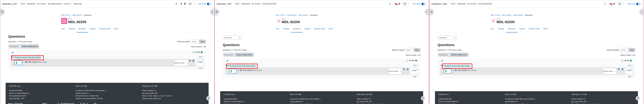Edit section heading pencil in integration_404
The width and height of the screenshot is (644, 104).
coord(227,61)
